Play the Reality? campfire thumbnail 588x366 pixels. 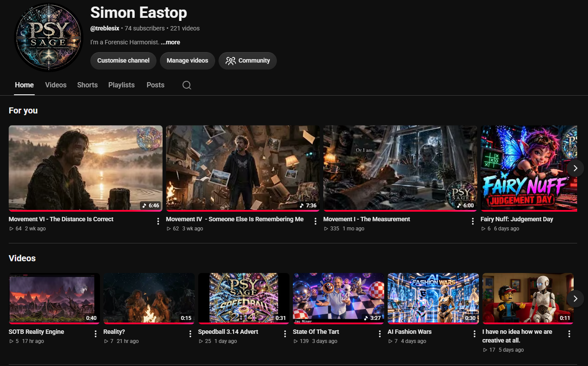[x=149, y=298]
